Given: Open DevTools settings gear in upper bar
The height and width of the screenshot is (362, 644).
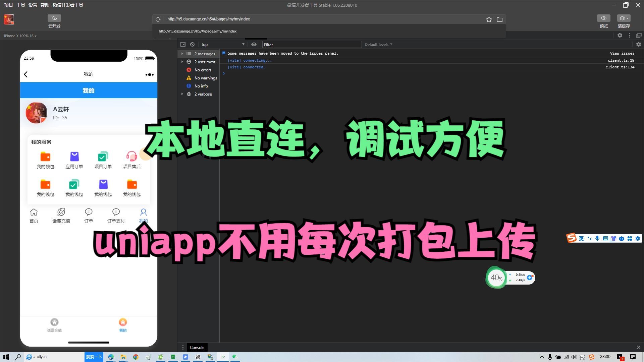Looking at the screenshot, I should pyautogui.click(x=620, y=35).
